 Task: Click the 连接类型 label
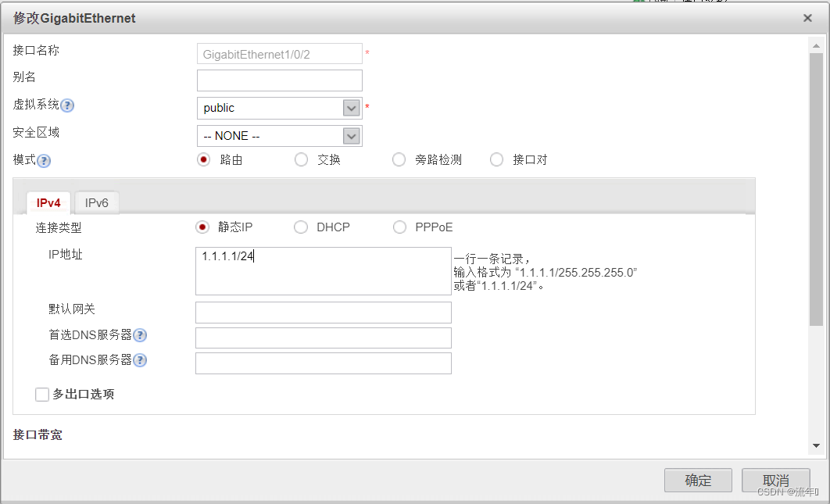[59, 227]
